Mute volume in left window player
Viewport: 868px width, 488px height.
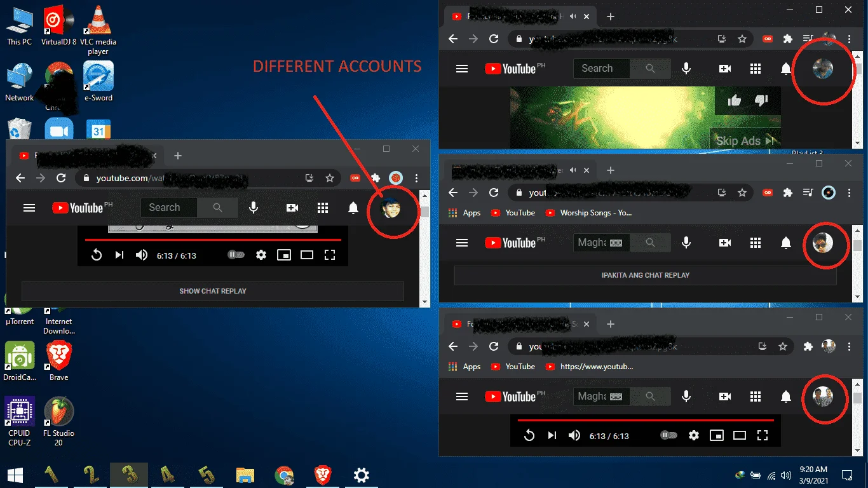coord(142,255)
